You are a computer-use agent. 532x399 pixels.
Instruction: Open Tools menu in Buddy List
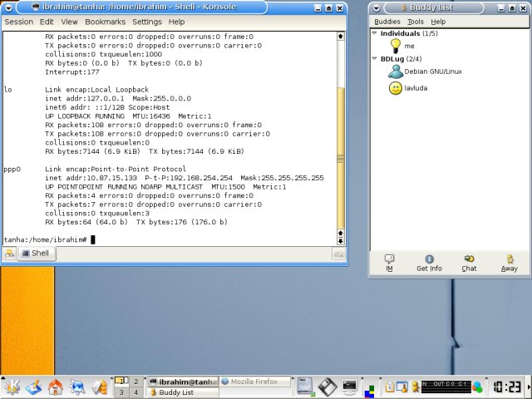(x=416, y=22)
